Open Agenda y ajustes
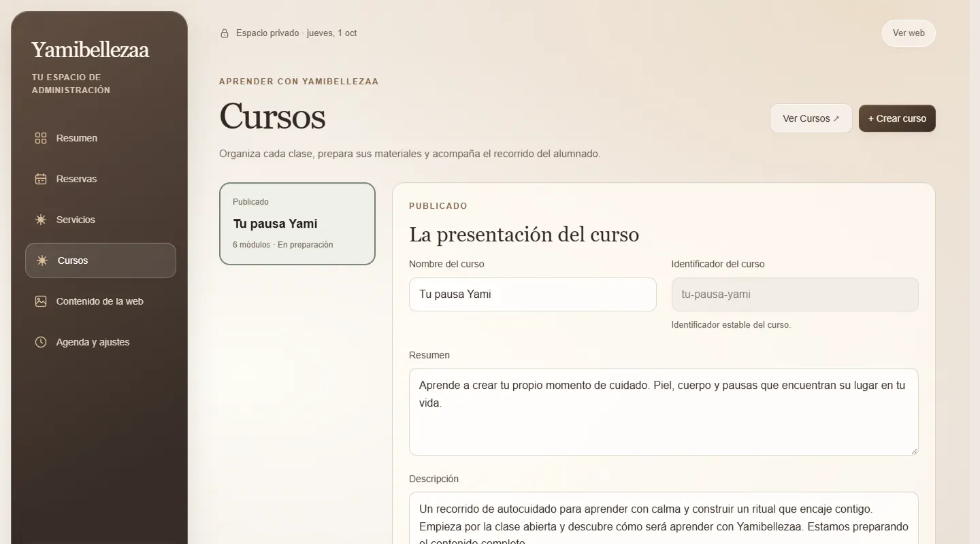Screen dimensions: 980x544 tap(101, 342)
